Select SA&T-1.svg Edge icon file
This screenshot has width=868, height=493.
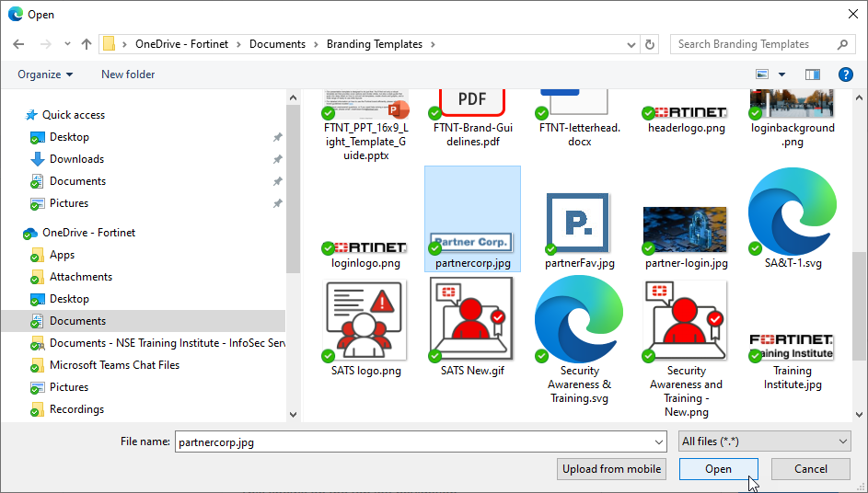tap(793, 219)
